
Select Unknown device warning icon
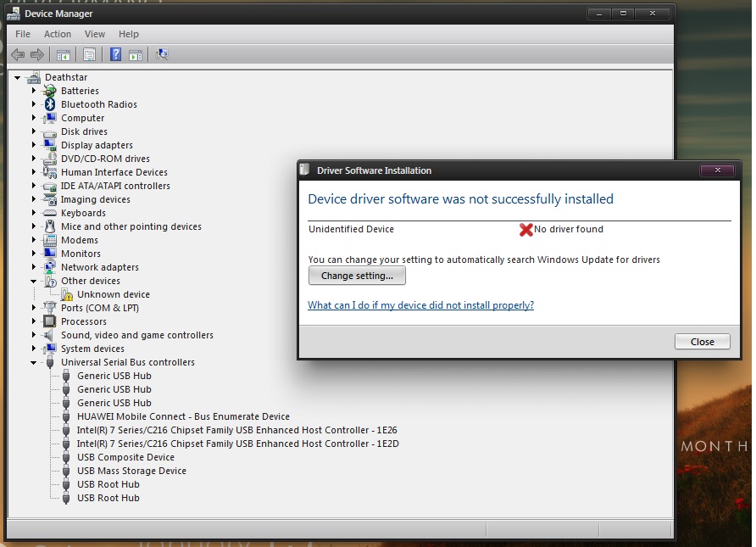(x=67, y=294)
